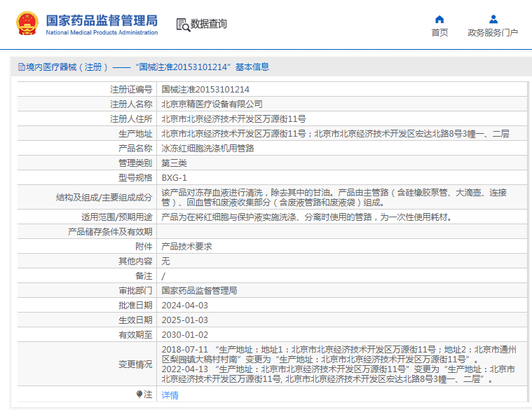The image size is (532, 410).
Task: Click the 产品储存条件及有效期 label
Action: (x=110, y=231)
